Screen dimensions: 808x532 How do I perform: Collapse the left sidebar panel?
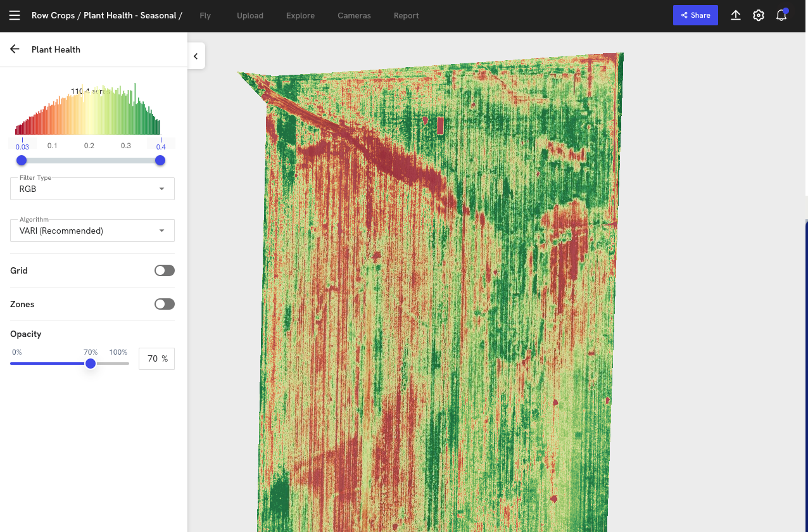196,56
